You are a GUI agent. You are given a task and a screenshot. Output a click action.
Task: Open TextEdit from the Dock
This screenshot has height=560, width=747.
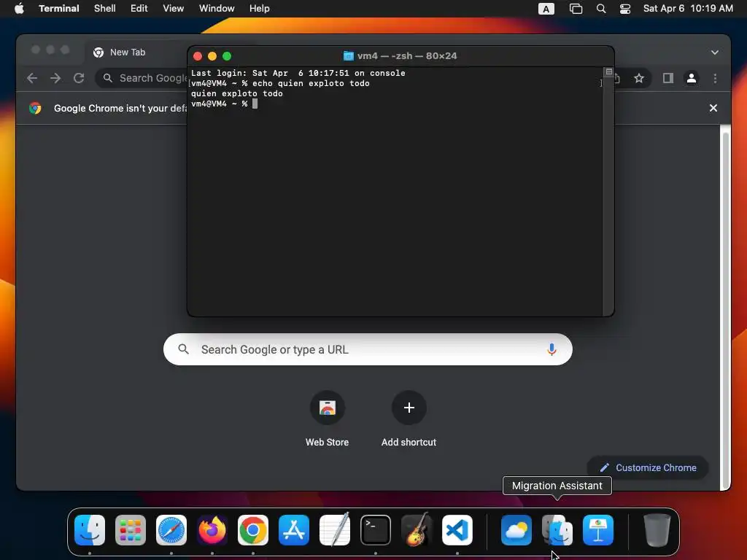[x=334, y=530]
